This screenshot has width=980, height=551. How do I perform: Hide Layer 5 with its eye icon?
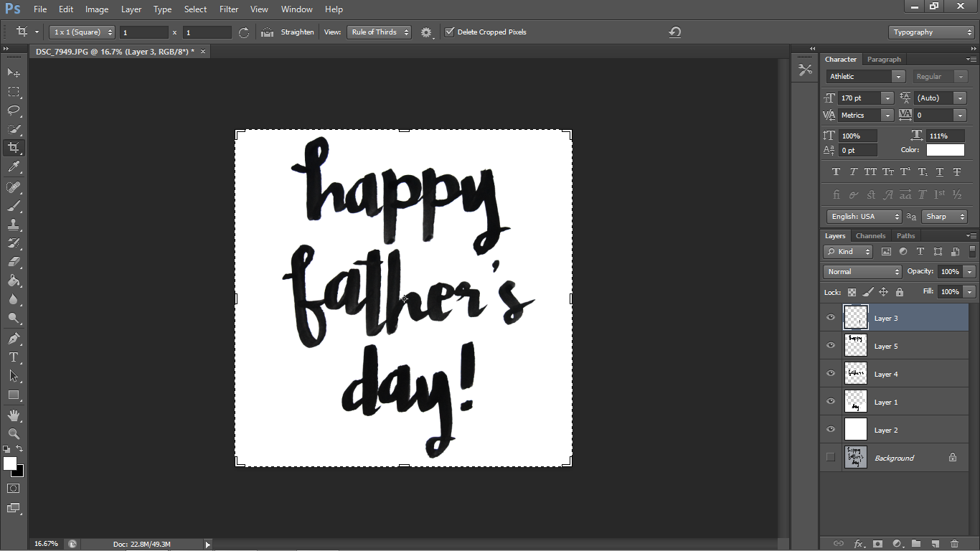[x=831, y=346]
